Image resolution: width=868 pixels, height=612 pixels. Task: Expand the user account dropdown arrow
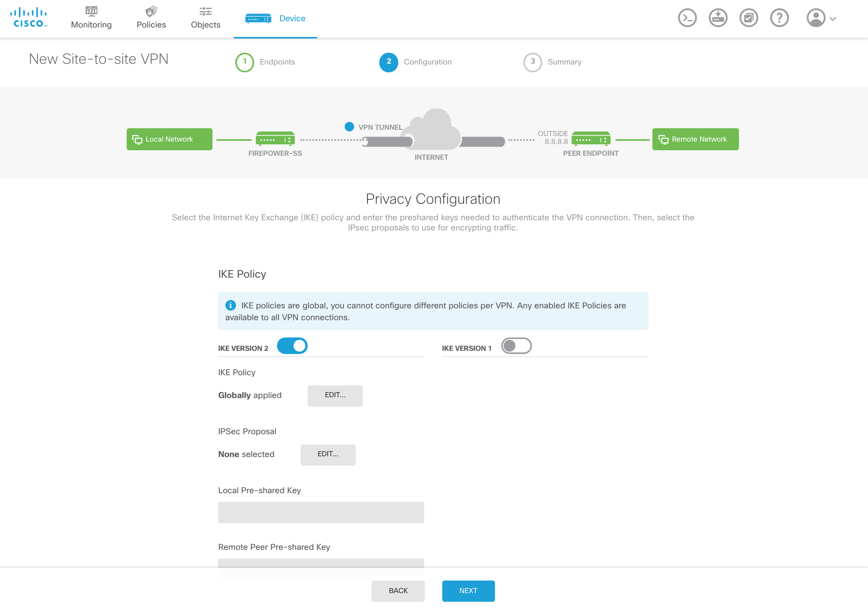tap(833, 18)
